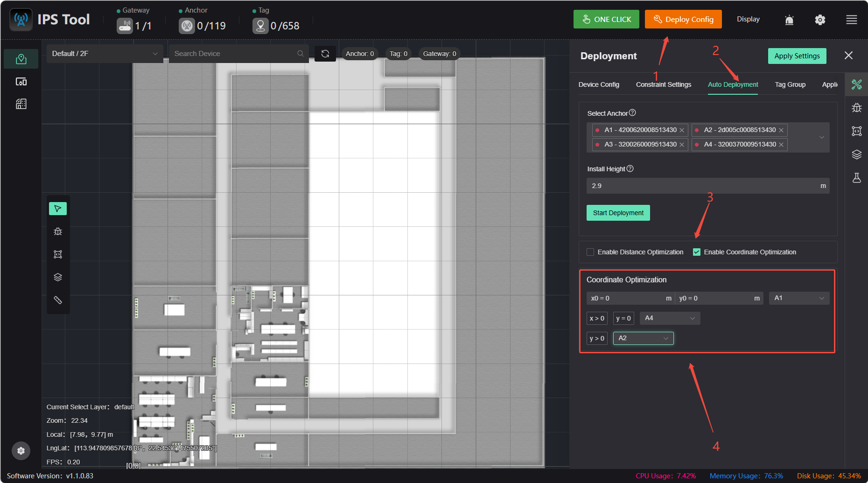Image resolution: width=868 pixels, height=483 pixels.
Task: Click the Tag: 0 count badge
Action: point(399,54)
